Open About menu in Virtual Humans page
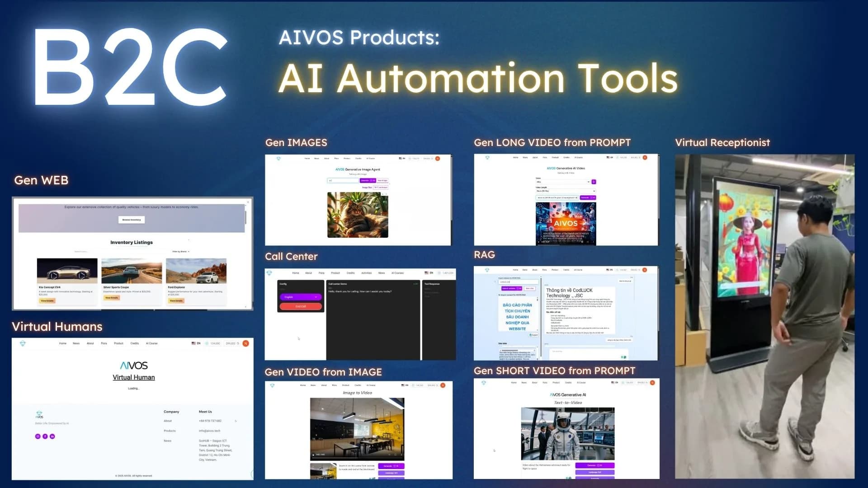The image size is (868, 488). pos(90,343)
